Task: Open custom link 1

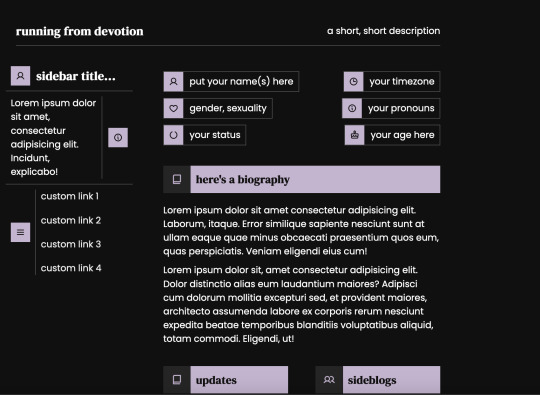Action: point(70,196)
